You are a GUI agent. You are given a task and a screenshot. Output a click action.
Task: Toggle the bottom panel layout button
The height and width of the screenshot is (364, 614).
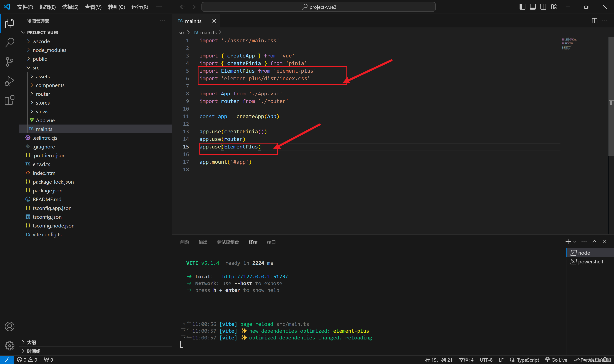(533, 7)
